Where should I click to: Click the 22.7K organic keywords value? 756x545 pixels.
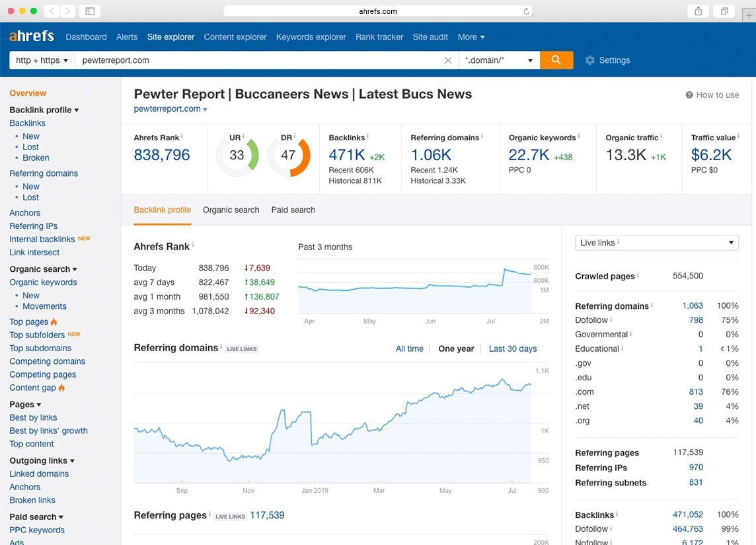[529, 155]
